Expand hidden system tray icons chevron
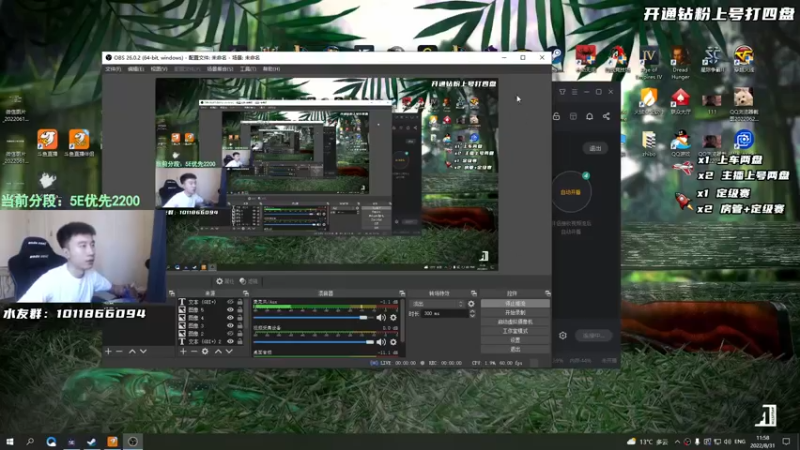800x450 pixels. tap(677, 441)
